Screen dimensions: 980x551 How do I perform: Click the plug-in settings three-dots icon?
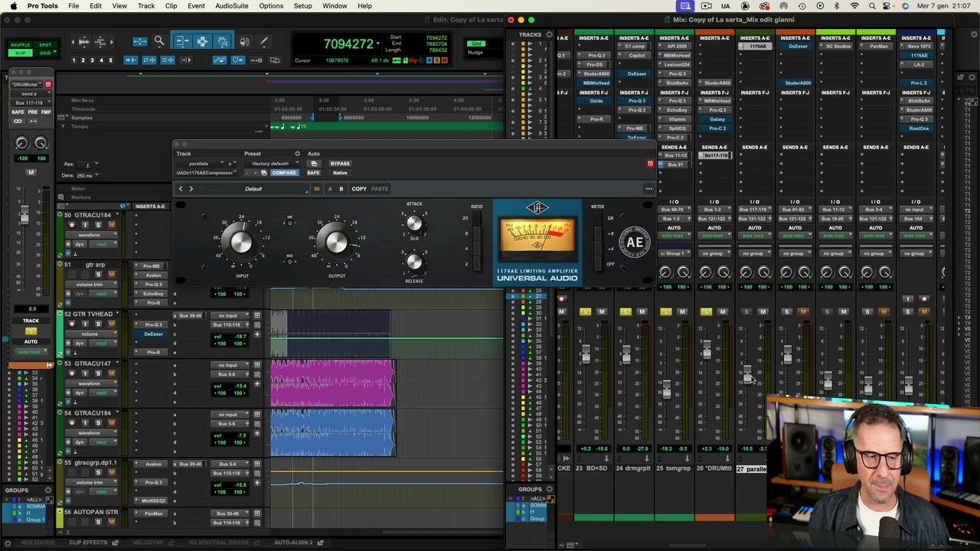tap(648, 189)
